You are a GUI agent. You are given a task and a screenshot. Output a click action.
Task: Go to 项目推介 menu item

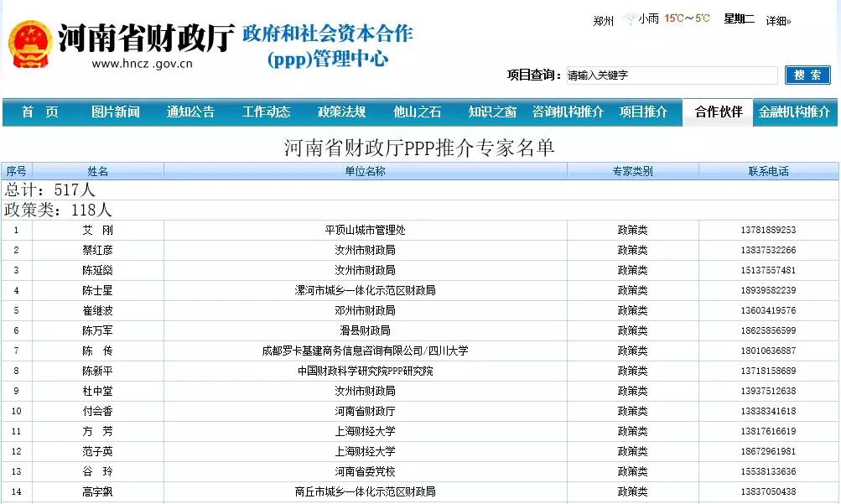pyautogui.click(x=644, y=112)
